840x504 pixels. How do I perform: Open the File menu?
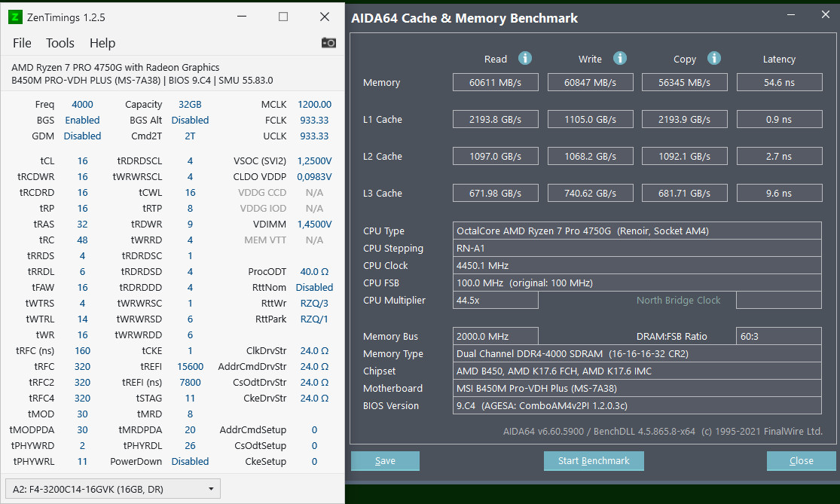click(22, 43)
